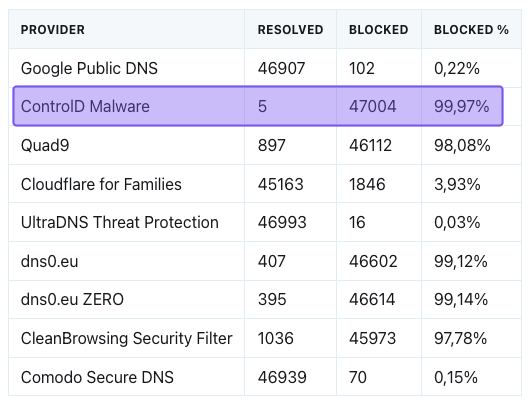Select the Comodo Secure DNS provider name
Screen dimensions: 531x405
[x=97, y=377]
